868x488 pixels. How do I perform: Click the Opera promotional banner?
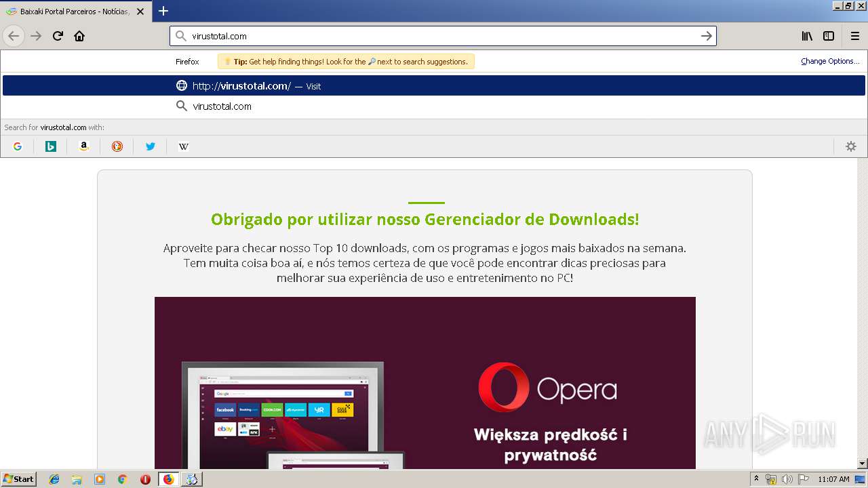coord(425,383)
